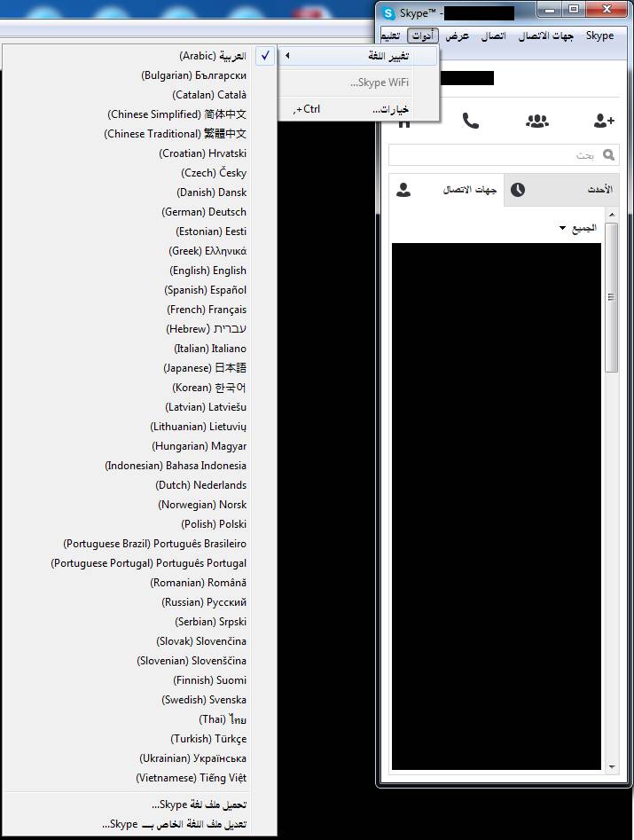The height and width of the screenshot is (840, 634).
Task: Select Russian Русский language
Action: coord(139,602)
